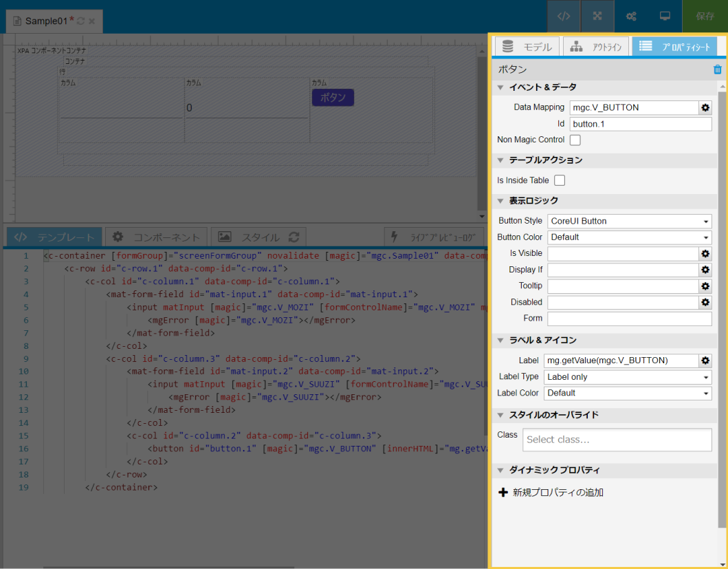Click the gear icon beside Disabled field
The height and width of the screenshot is (569, 728).
tap(705, 302)
